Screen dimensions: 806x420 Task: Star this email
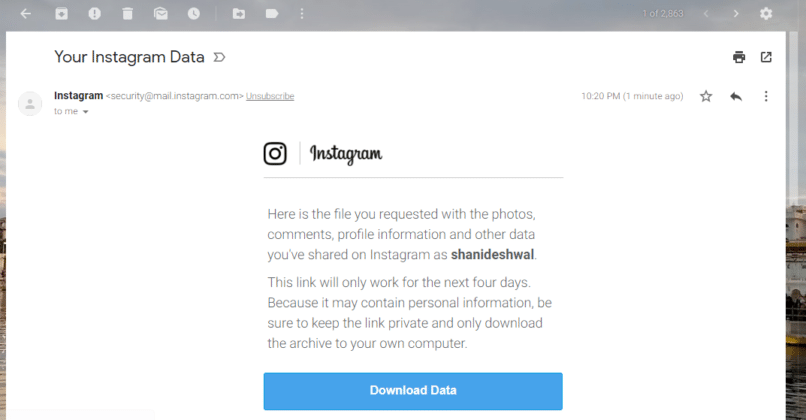coord(706,96)
